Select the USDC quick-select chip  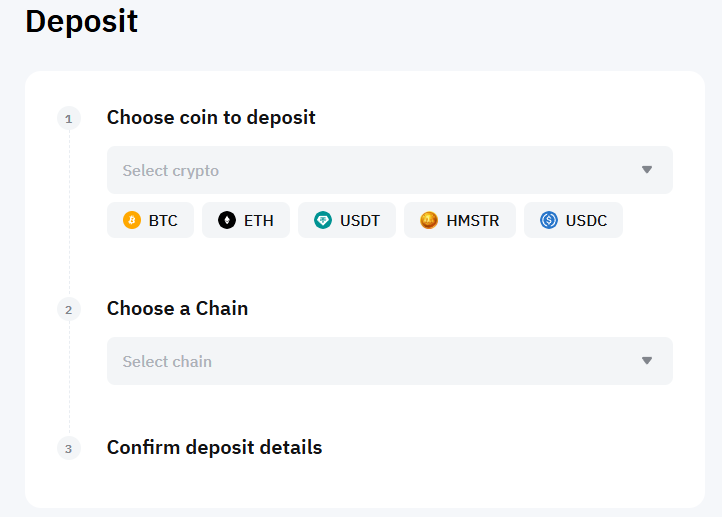tap(573, 220)
